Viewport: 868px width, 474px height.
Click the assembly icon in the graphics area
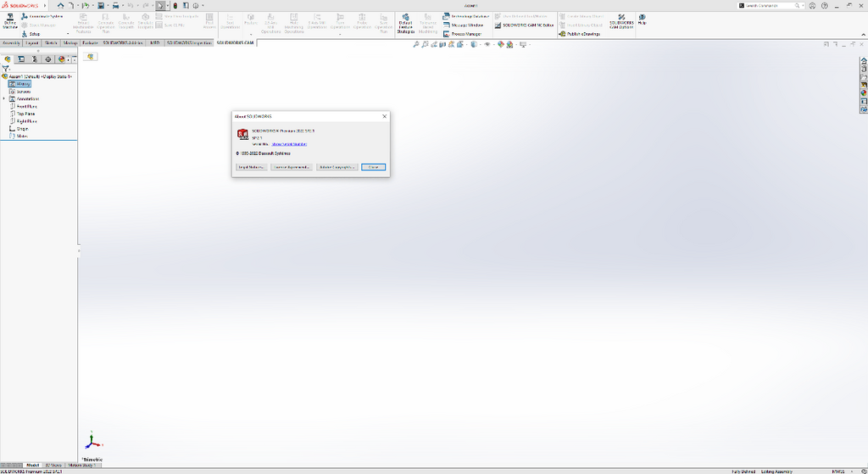(90, 57)
